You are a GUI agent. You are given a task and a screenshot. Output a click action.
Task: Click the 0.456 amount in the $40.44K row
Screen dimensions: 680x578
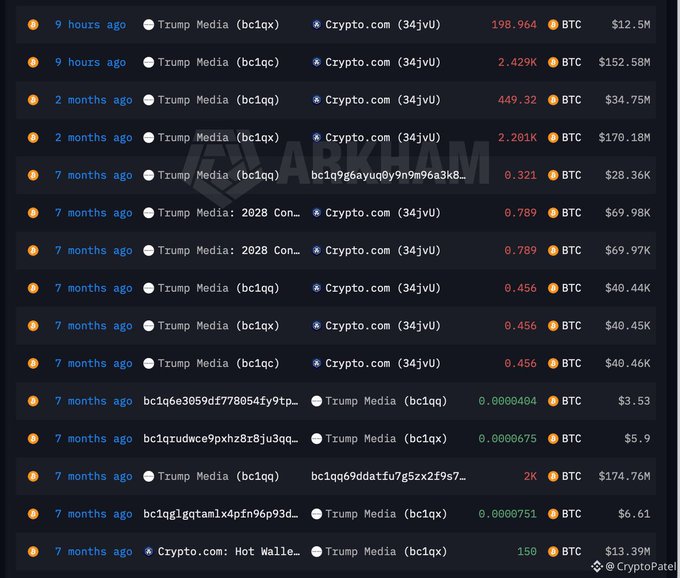(520, 288)
